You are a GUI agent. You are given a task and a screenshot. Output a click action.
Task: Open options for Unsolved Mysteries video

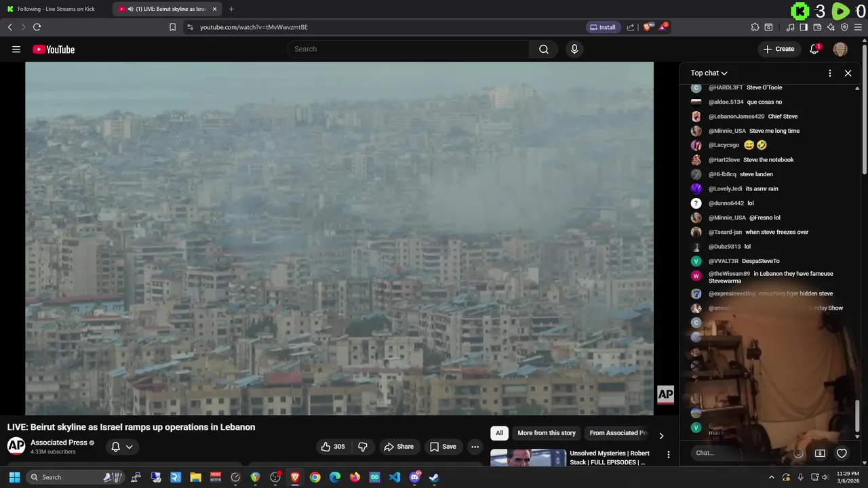click(x=668, y=455)
